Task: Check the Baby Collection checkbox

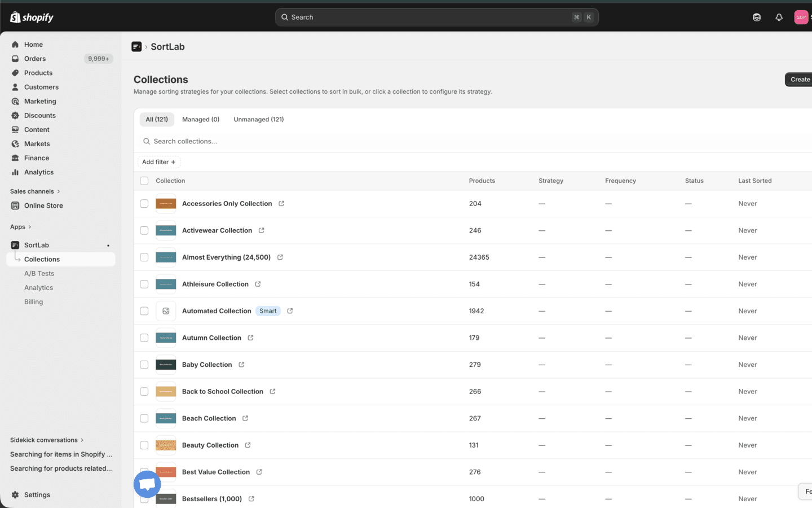Action: [x=144, y=365]
